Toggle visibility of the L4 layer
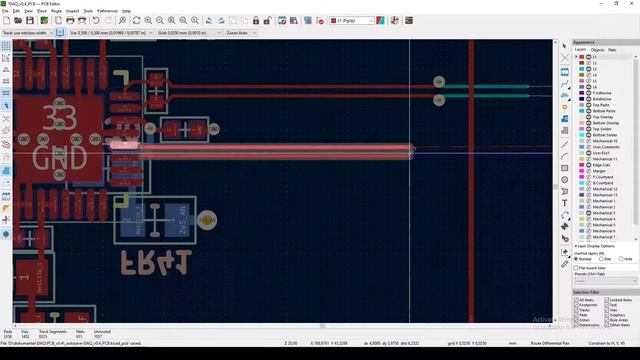The image size is (640, 360). click(x=589, y=75)
